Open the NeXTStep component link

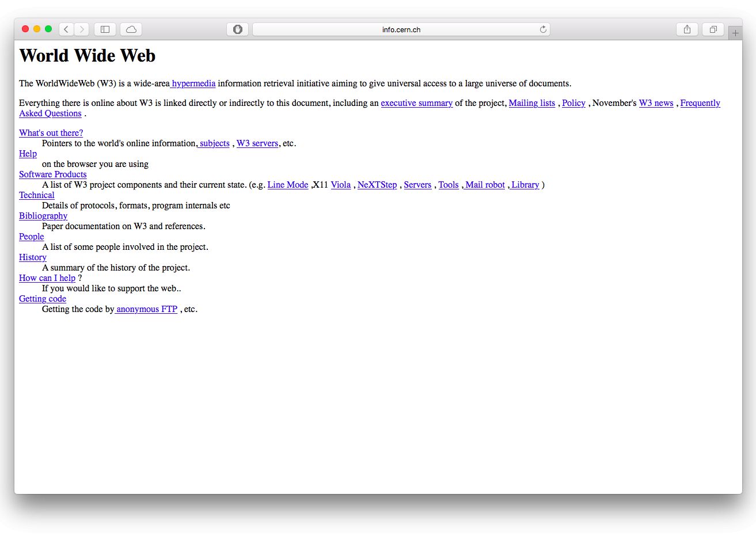(x=377, y=185)
